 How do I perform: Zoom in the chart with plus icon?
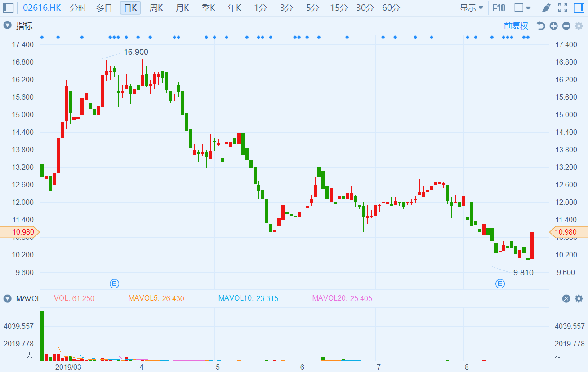553,26
